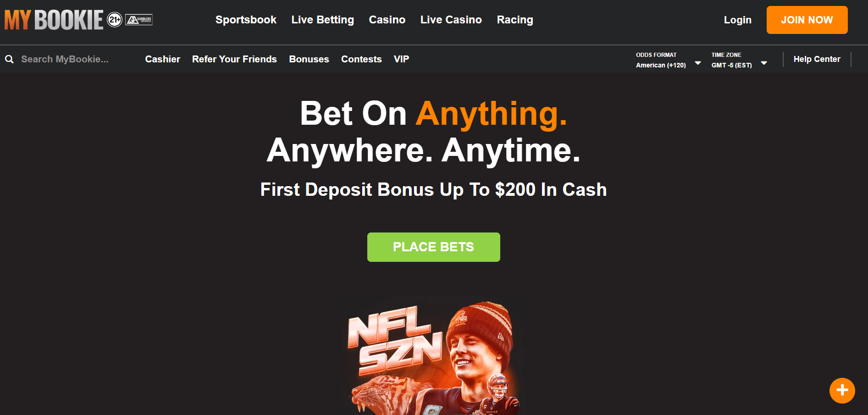The height and width of the screenshot is (415, 868).
Task: Click the search magnifier icon
Action: click(x=9, y=59)
